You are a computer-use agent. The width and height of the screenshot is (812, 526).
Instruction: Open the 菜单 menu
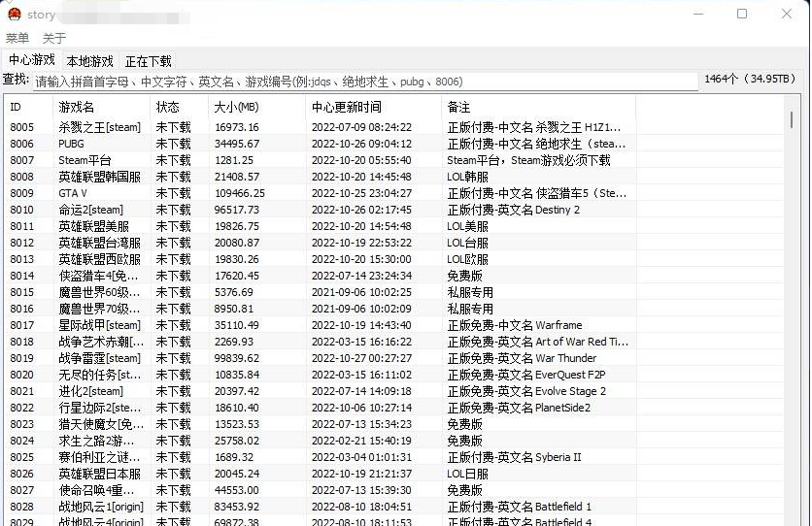coord(17,38)
